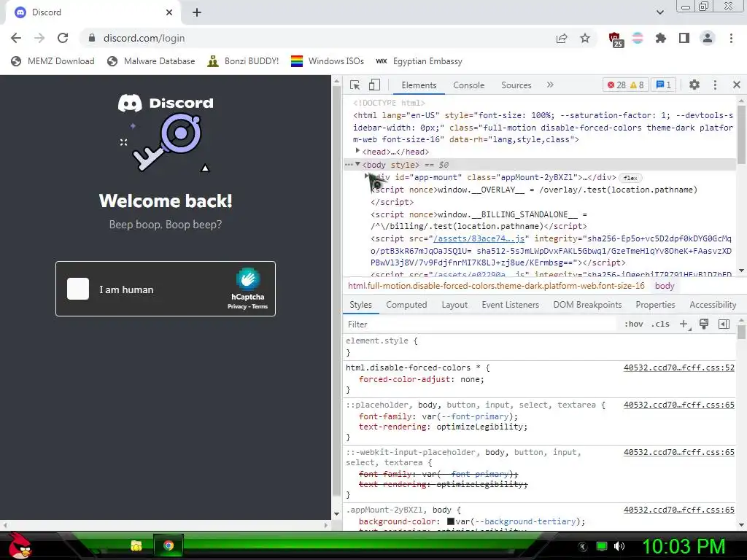Close the DevTools panel
Viewport: 747px width, 560px height.
click(737, 85)
